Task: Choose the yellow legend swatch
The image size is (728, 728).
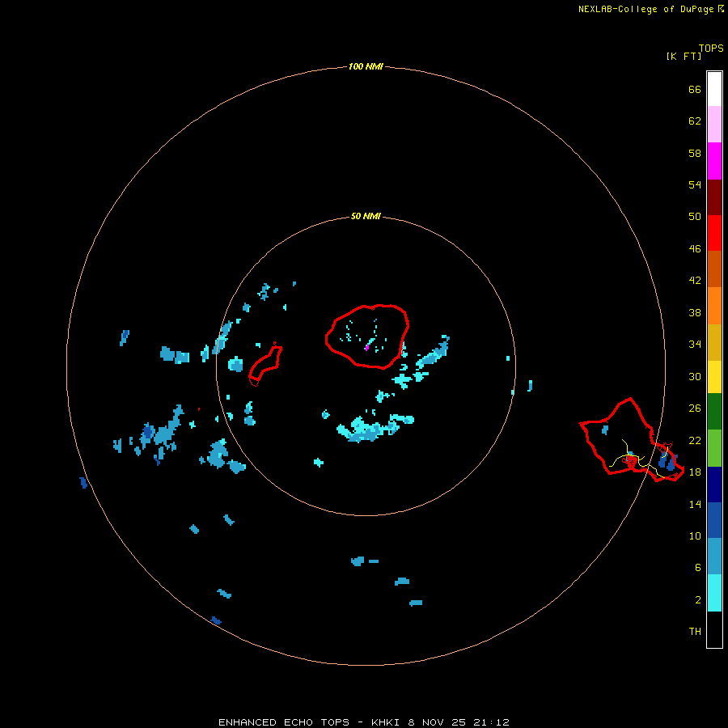Action: click(714, 377)
